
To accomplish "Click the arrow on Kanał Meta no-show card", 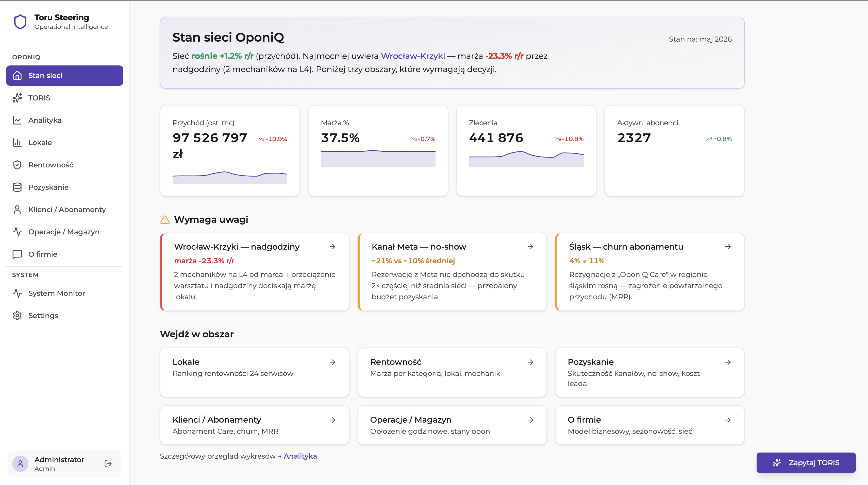I will click(x=530, y=247).
